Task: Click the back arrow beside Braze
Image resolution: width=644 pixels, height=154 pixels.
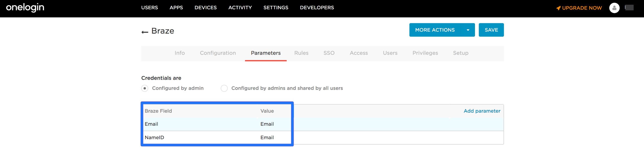Action: click(145, 32)
